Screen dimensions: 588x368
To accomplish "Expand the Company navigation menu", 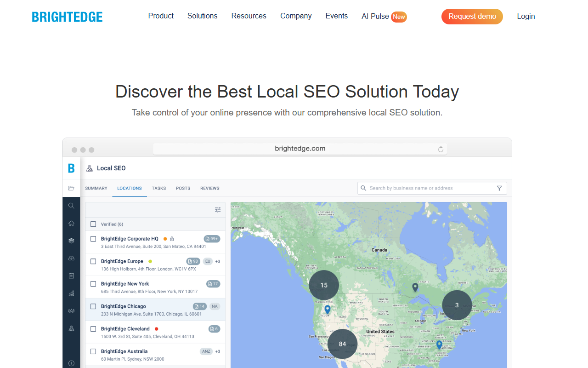I will (296, 16).
